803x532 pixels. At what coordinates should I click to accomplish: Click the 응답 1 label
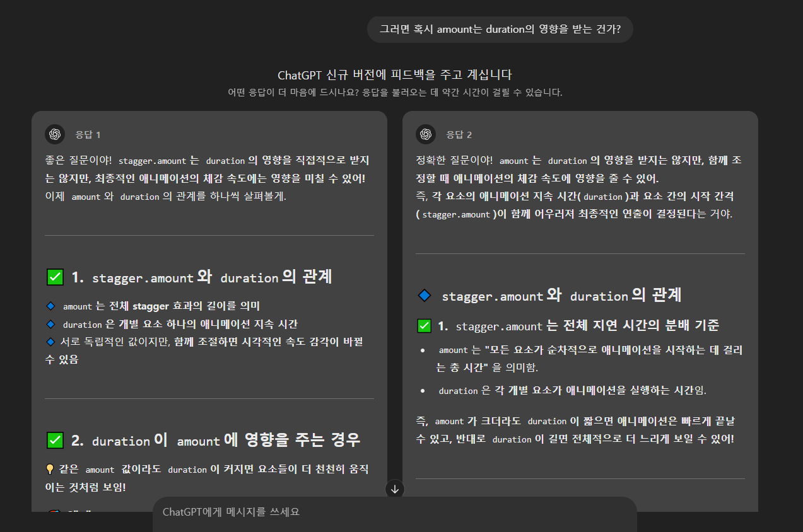click(x=88, y=135)
